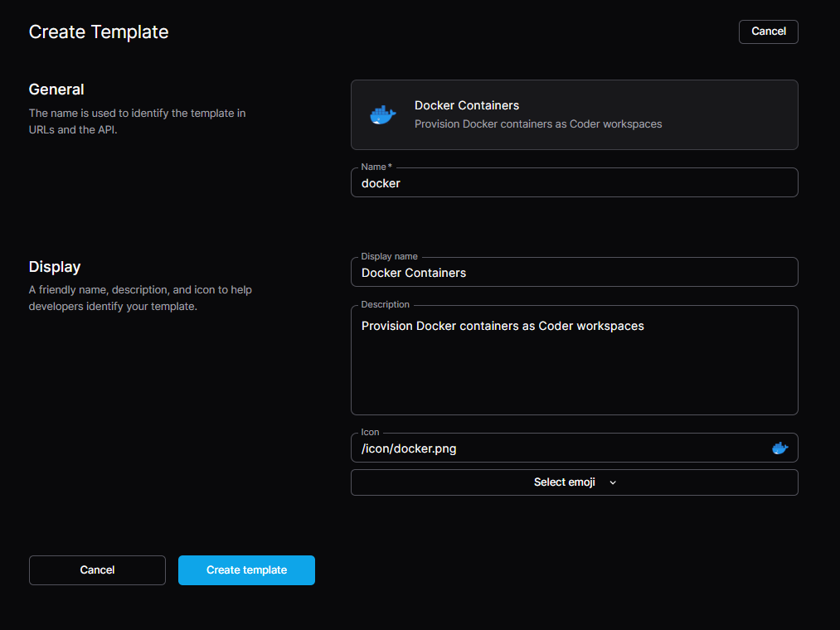840x630 pixels.
Task: Open the Select emoji dropdown
Action: click(x=575, y=482)
